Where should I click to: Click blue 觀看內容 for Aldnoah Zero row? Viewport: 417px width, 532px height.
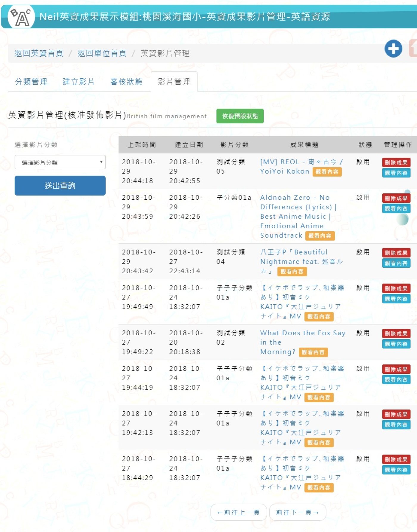pos(396,209)
